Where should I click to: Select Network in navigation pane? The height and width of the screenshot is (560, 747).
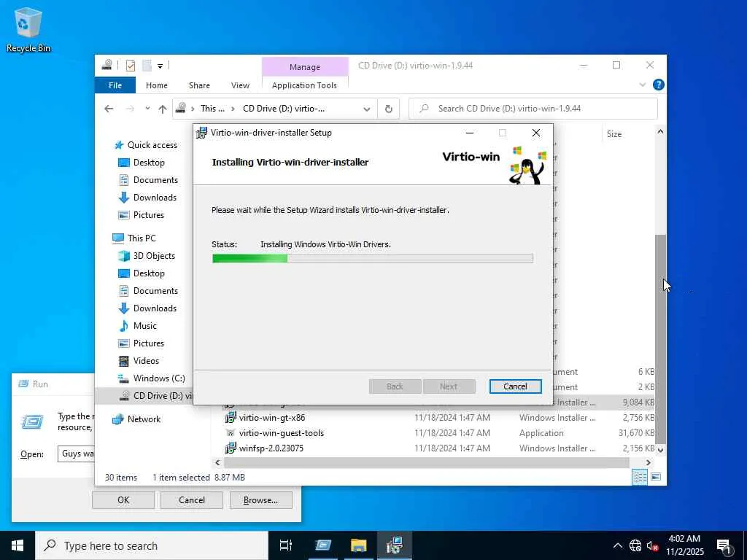pos(144,419)
